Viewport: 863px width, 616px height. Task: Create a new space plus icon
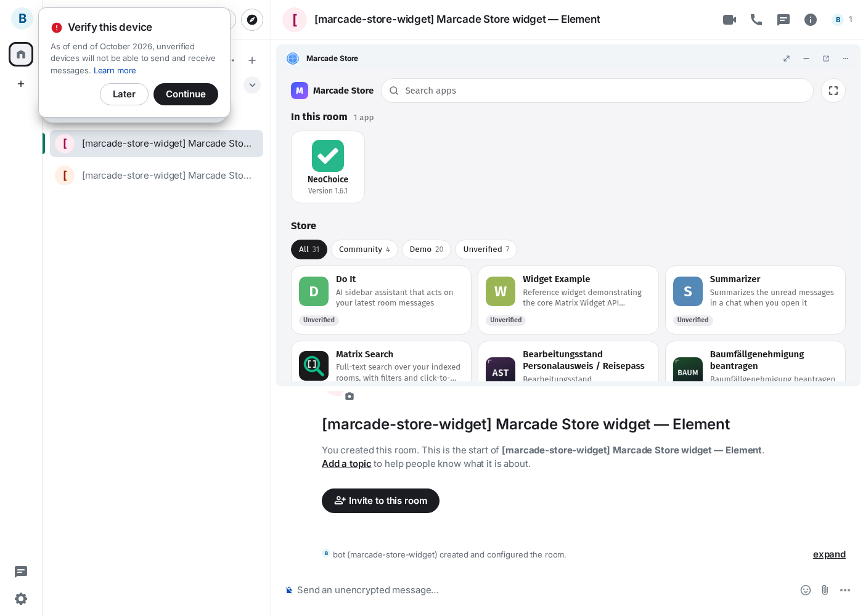tap(21, 84)
